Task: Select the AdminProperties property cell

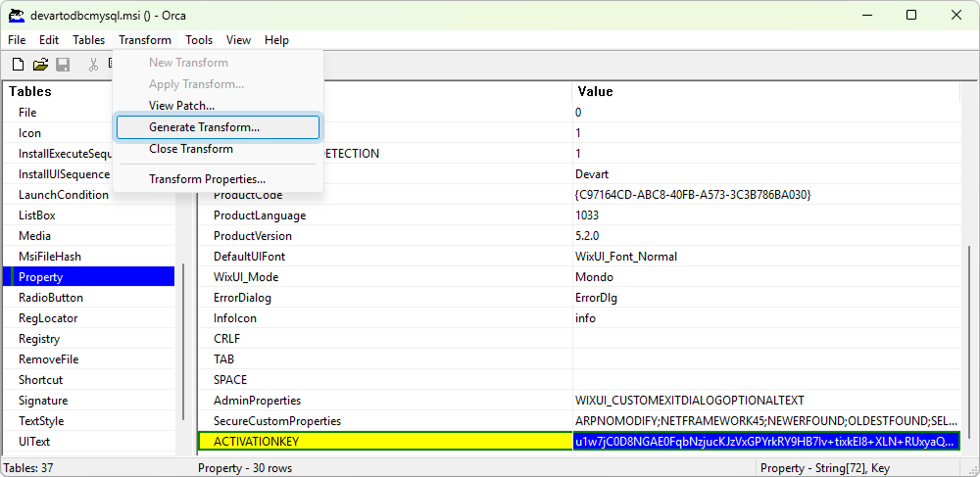Action: pos(385,401)
